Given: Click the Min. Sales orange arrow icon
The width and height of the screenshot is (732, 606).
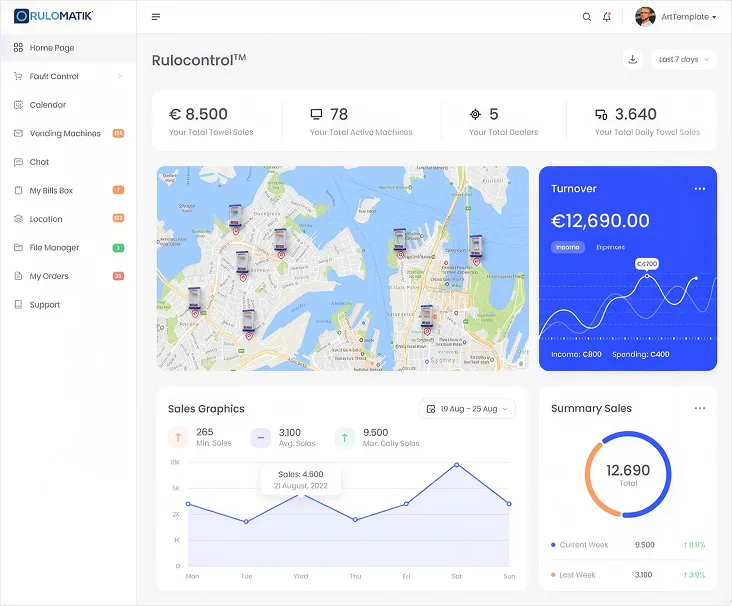Looking at the screenshot, I should click(x=178, y=437).
